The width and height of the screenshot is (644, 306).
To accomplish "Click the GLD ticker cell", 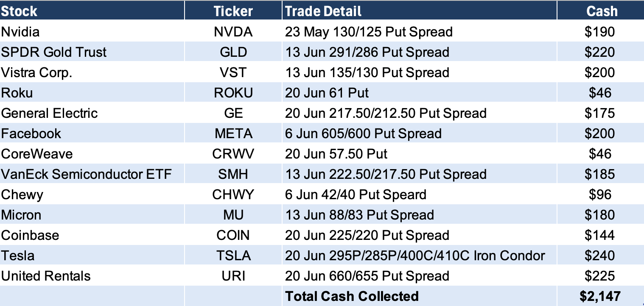I will [233, 52].
